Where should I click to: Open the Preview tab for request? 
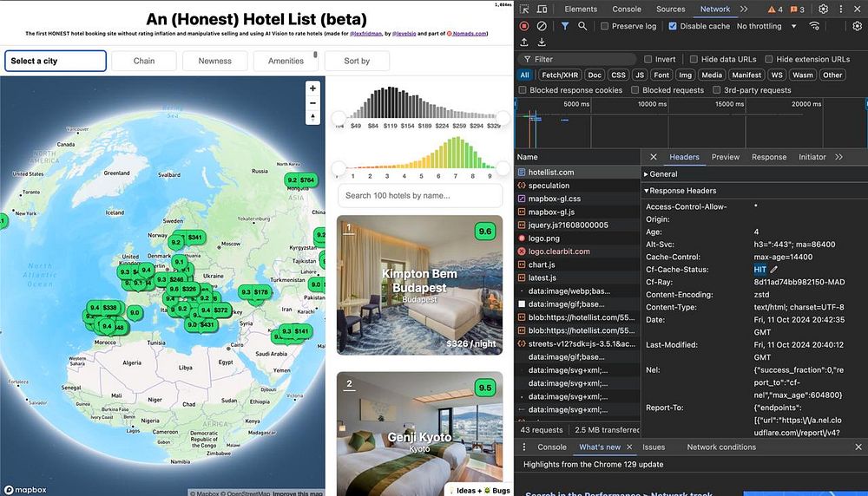tap(725, 157)
